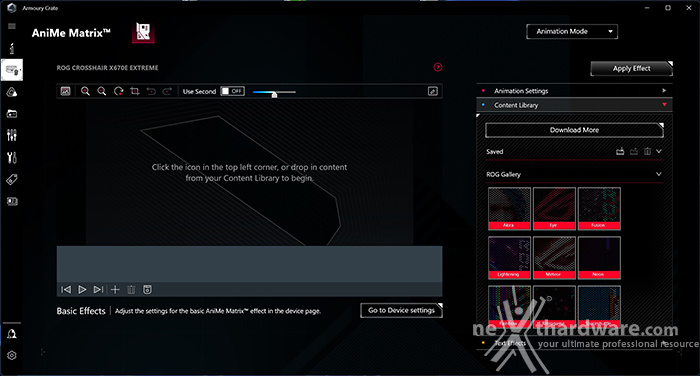Click the import image icon in the editor toolbar
The height and width of the screenshot is (376, 700).
(66, 91)
